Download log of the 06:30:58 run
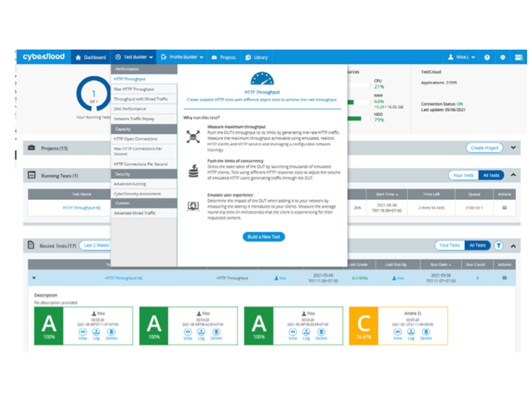This screenshot has height=399, width=532. (307, 333)
